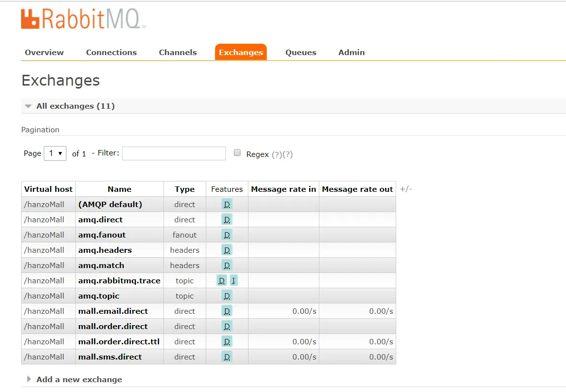Click topic type cell of amq.topic
Viewport: 566px width, 392px height.
click(185, 296)
